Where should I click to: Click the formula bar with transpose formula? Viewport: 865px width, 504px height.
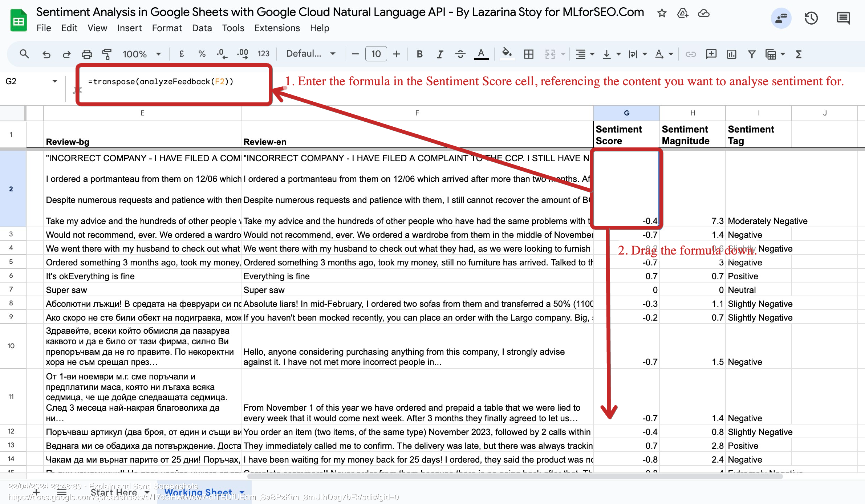click(161, 81)
